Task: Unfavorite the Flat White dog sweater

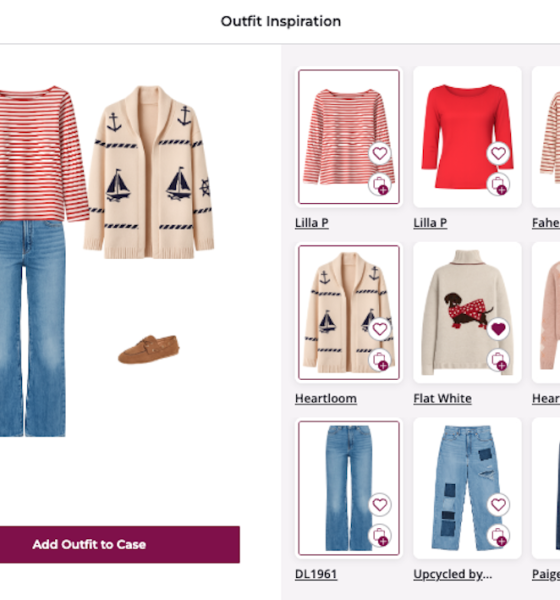Action: pos(498,329)
